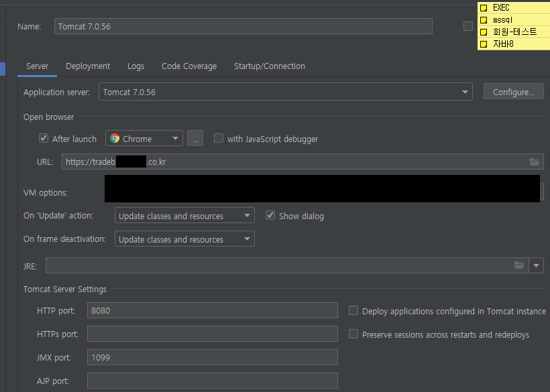Click the empty AJP port field
This screenshot has height=392, width=550.
pyautogui.click(x=212, y=381)
